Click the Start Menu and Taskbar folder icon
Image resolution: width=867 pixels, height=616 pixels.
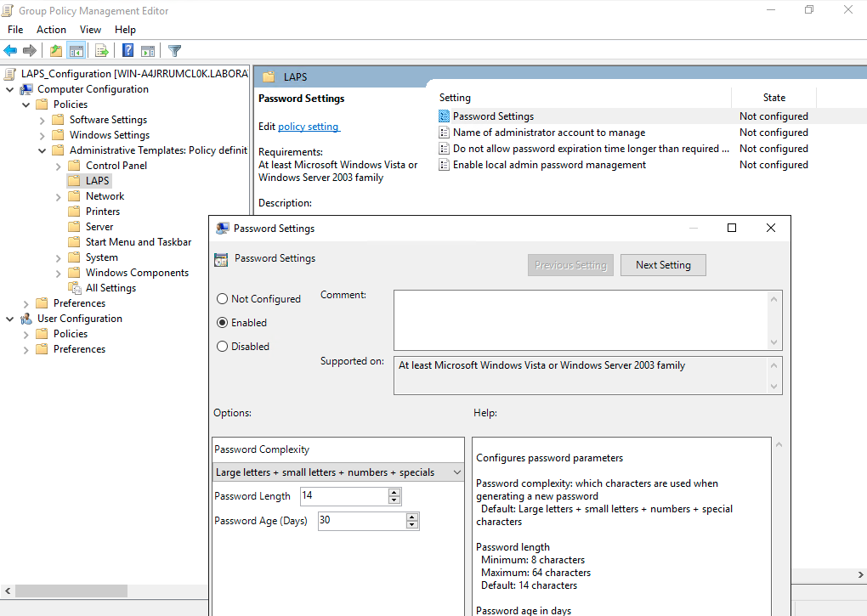pyautogui.click(x=74, y=242)
